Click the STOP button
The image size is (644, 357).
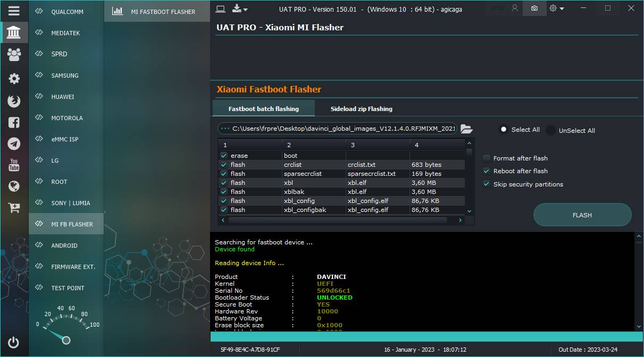click(x=498, y=8)
